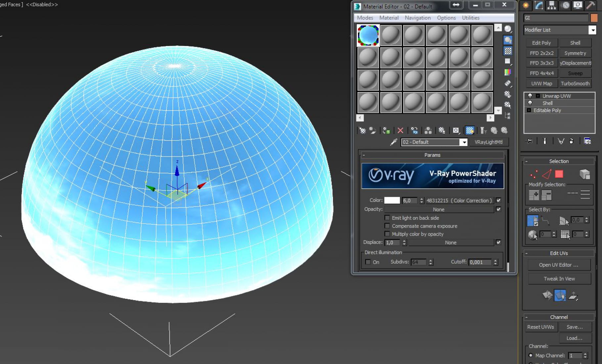The height and width of the screenshot is (364, 602).
Task: Open the Display command panel tab
Action: coord(578,5)
